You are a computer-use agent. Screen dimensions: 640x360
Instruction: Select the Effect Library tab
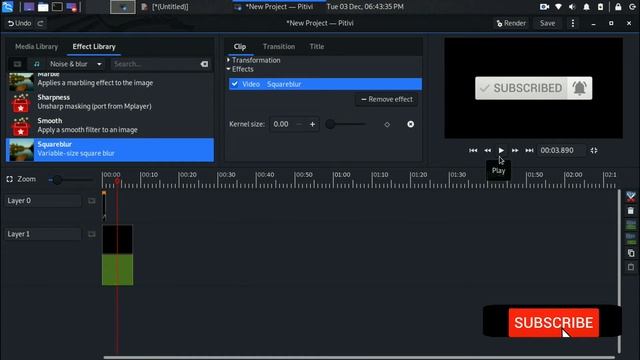94,47
